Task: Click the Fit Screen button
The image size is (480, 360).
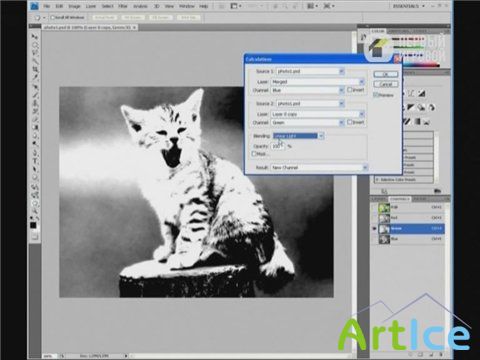Action: [132, 17]
